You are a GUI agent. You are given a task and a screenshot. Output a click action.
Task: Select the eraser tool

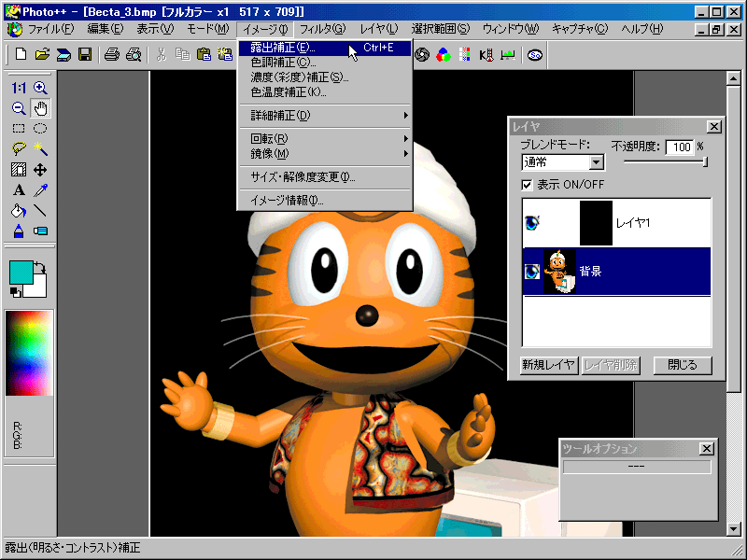point(40,231)
